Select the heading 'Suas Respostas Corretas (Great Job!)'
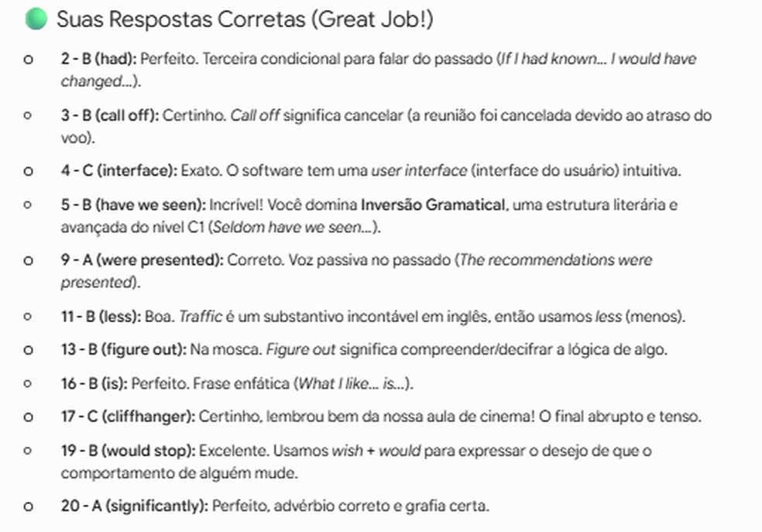The height and width of the screenshot is (532, 762). coord(245,19)
